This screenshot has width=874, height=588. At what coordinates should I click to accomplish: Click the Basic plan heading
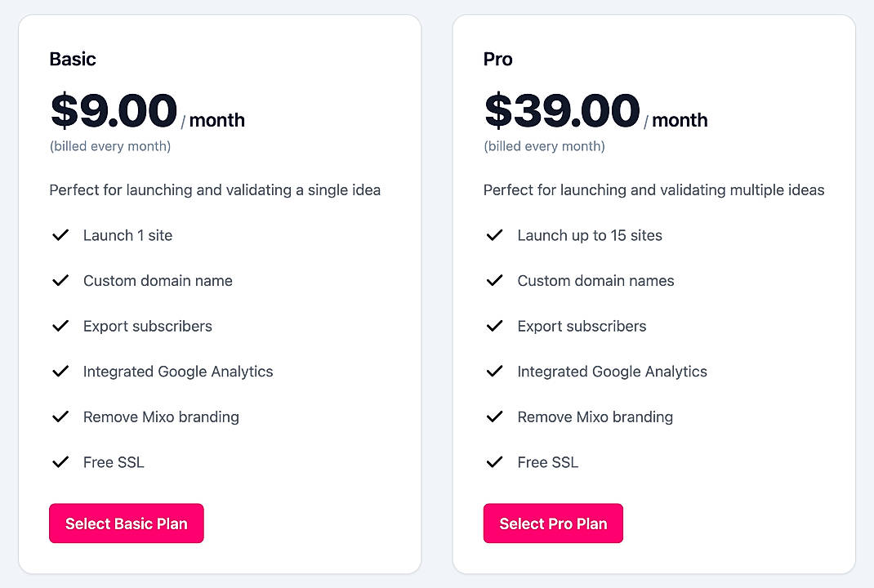click(x=73, y=59)
